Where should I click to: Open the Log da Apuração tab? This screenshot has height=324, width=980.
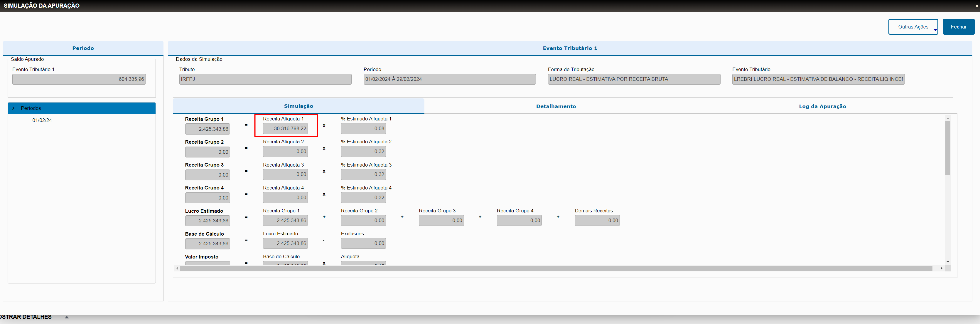coord(822,106)
